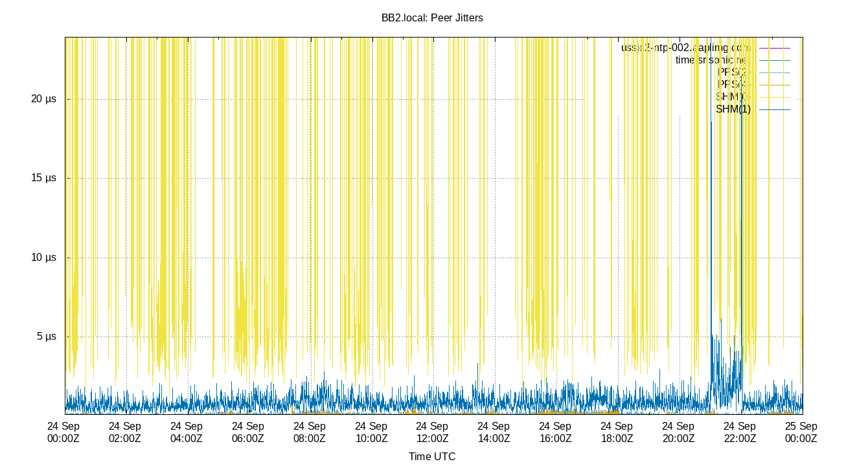Viewport: 868px width, 466px height.
Task: Click the '24 Sep 18:00Z' time label
Action: [x=617, y=432]
